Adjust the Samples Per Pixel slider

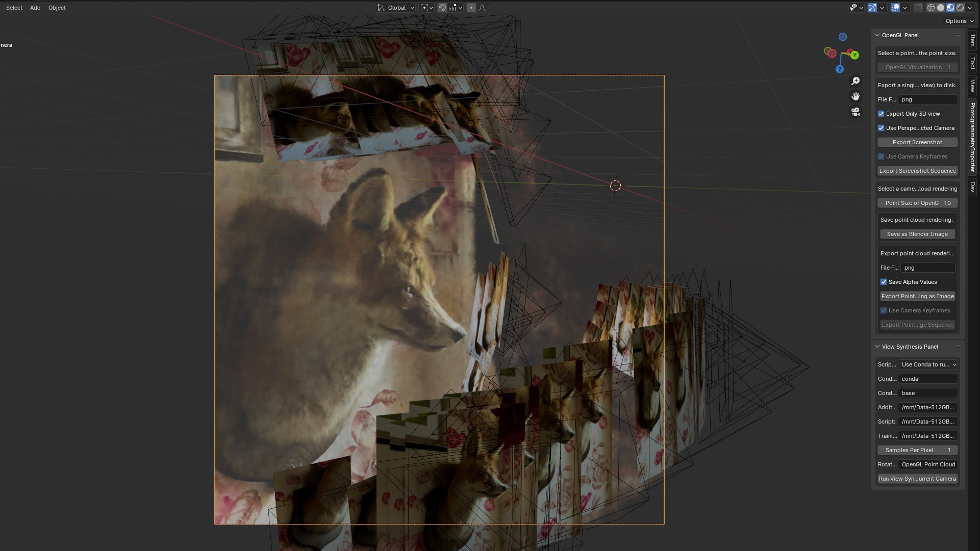(917, 450)
